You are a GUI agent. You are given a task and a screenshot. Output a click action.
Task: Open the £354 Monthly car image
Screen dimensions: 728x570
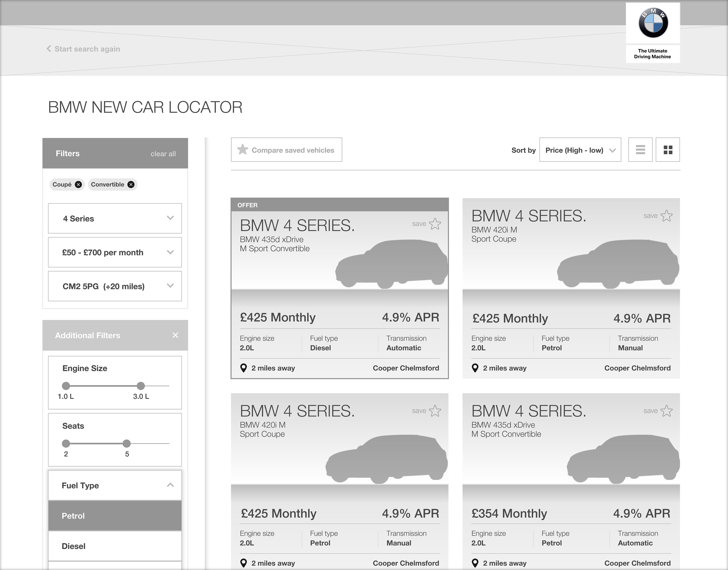[x=623, y=459]
